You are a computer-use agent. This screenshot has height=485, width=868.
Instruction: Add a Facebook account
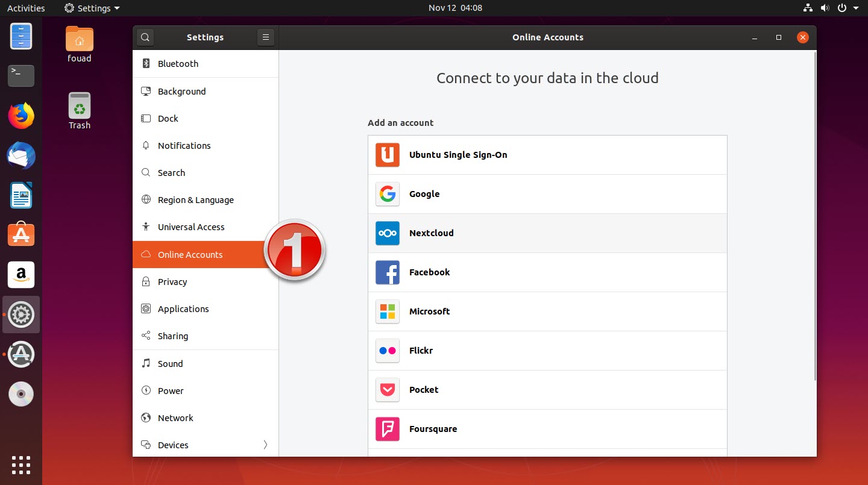(x=547, y=272)
